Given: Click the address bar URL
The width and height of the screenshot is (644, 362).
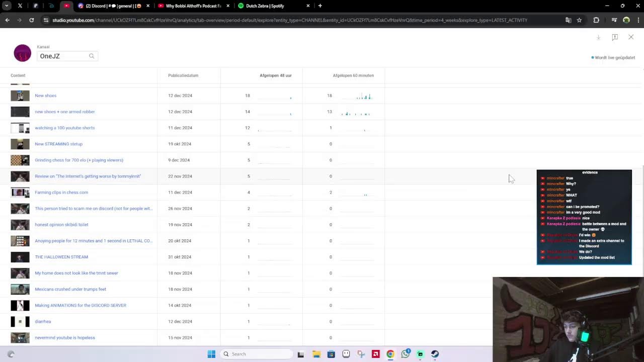Looking at the screenshot, I should pyautogui.click(x=290, y=20).
